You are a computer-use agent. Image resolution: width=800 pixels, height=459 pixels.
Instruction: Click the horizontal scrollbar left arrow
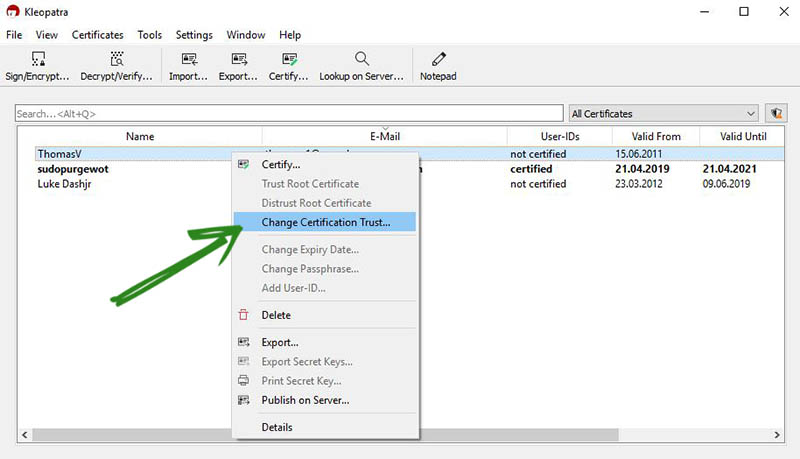pyautogui.click(x=24, y=435)
